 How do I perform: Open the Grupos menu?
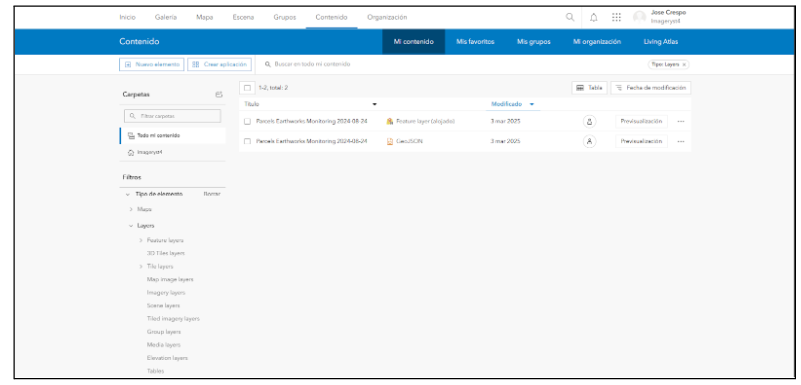point(285,17)
